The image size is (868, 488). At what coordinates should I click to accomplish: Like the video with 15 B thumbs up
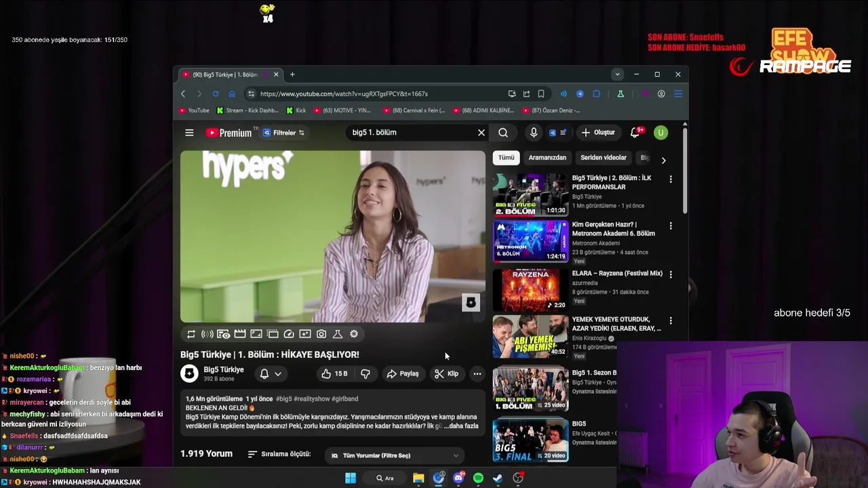[334, 373]
